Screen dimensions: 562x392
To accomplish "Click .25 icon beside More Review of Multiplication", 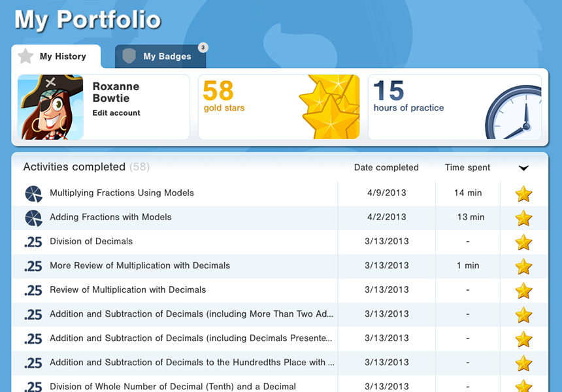I will pos(33,266).
